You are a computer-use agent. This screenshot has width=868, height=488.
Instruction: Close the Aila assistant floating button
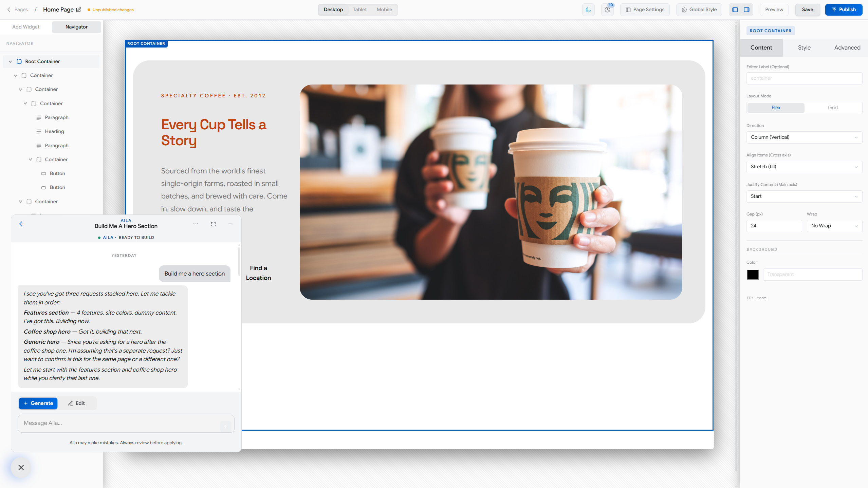click(21, 467)
